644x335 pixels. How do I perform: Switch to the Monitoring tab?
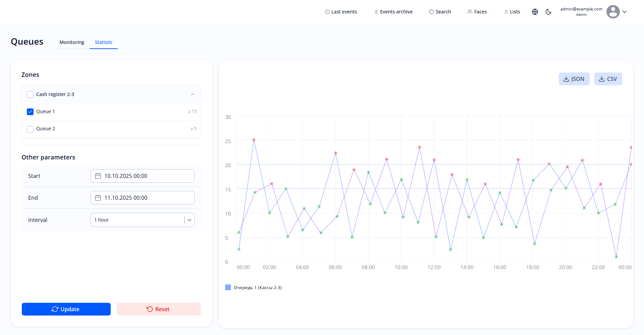(x=72, y=42)
